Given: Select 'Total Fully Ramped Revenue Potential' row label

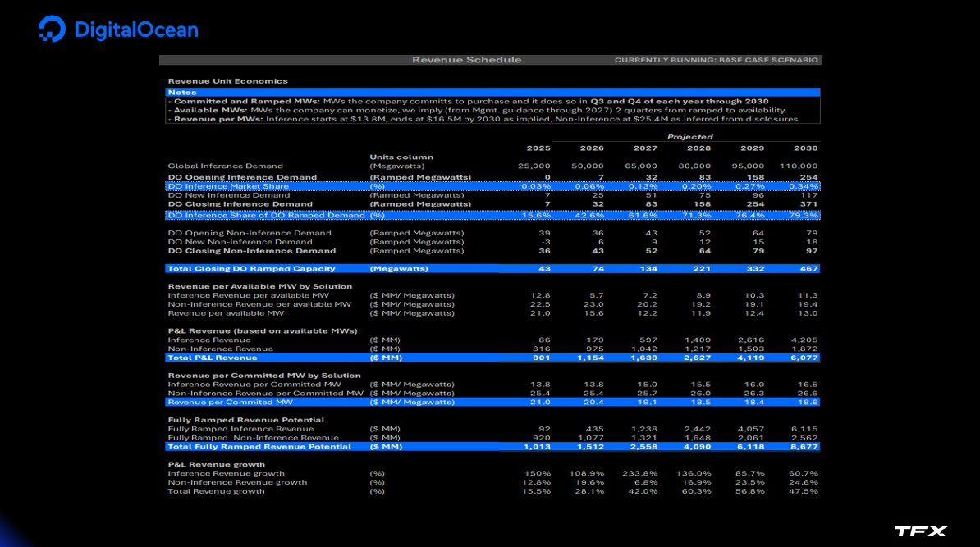Looking at the screenshot, I should [x=259, y=447].
